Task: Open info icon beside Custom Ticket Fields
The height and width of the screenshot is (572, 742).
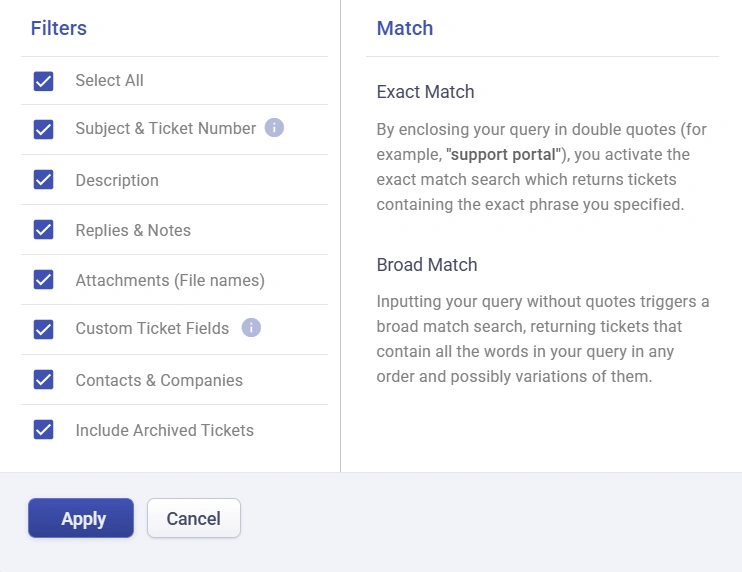Action: [x=251, y=327]
